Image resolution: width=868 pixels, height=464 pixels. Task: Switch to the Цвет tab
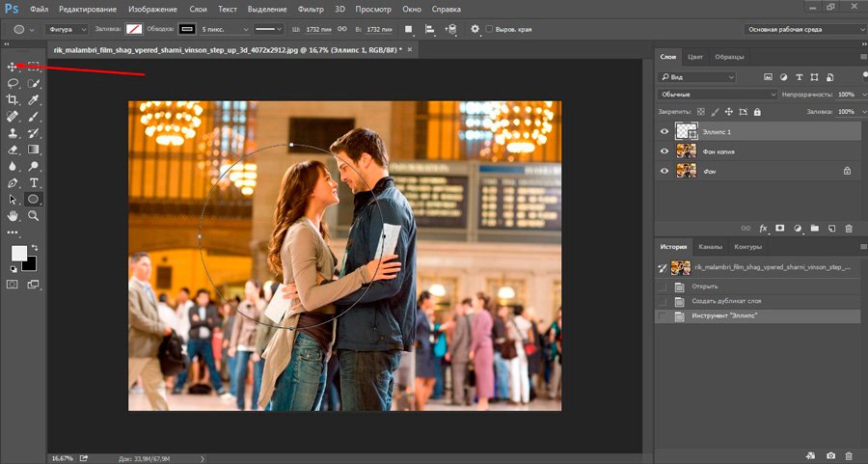[x=694, y=57]
